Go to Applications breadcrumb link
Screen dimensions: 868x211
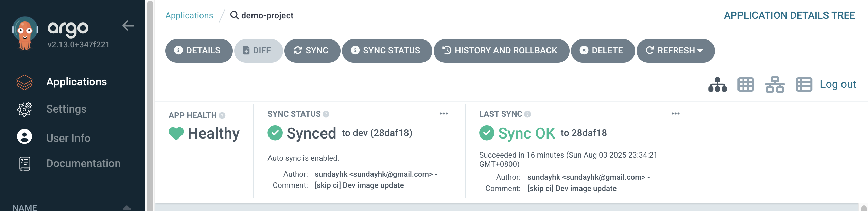pos(189,15)
